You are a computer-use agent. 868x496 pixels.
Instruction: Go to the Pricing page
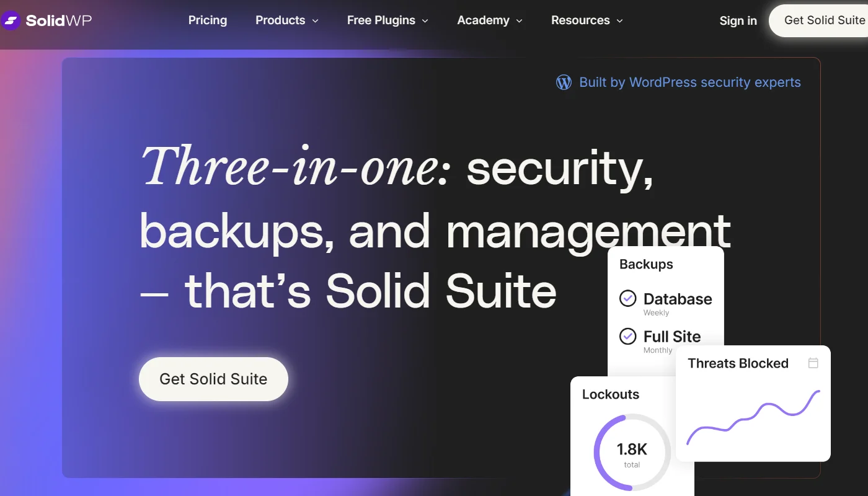pos(208,20)
